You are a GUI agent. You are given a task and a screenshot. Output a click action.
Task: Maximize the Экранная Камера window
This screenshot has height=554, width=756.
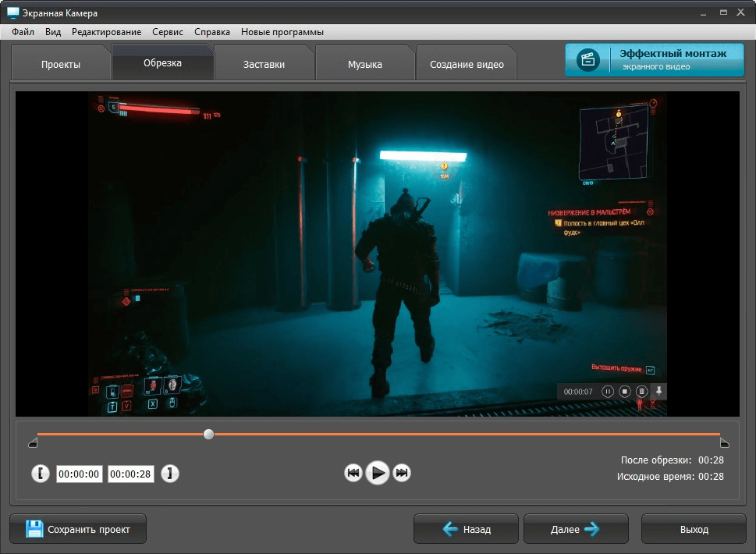tap(723, 12)
